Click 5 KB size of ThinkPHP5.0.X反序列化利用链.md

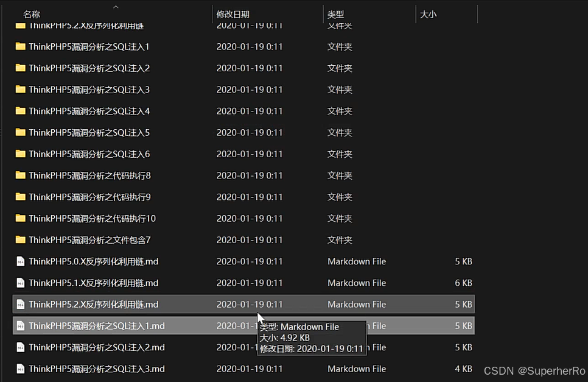tap(463, 261)
